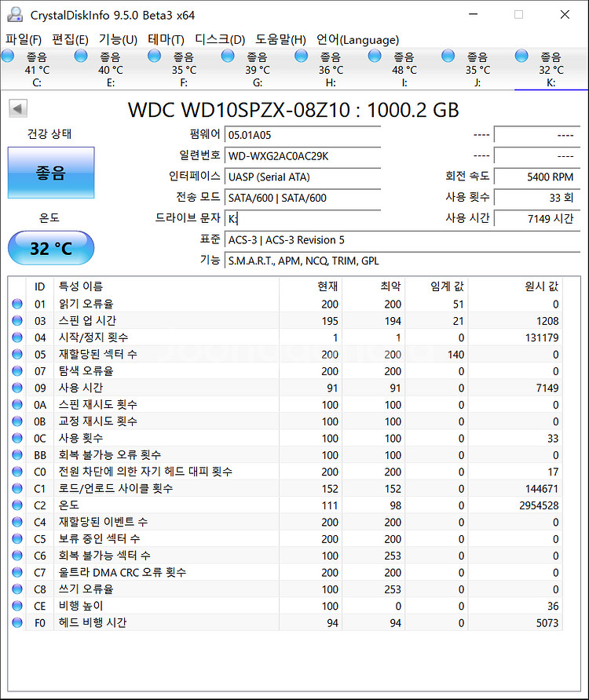Click the interface field UASP (Serial ATA)
589x700 pixels.
[302, 177]
